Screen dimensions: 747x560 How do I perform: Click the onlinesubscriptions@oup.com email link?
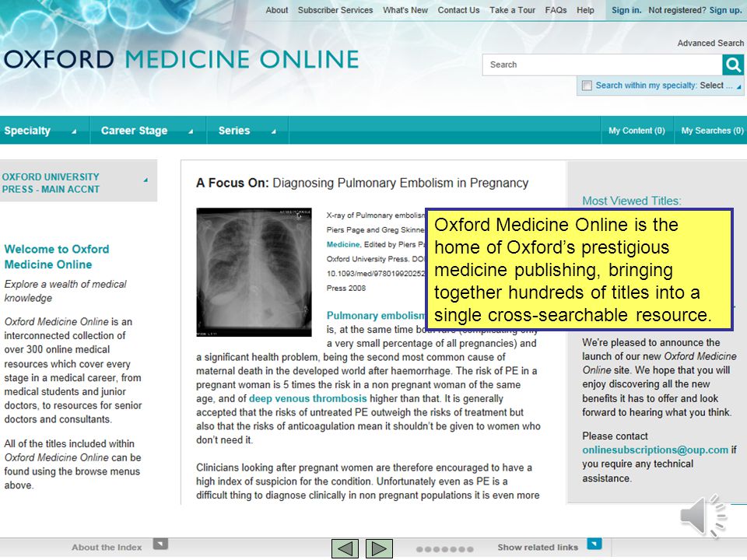coord(655,450)
